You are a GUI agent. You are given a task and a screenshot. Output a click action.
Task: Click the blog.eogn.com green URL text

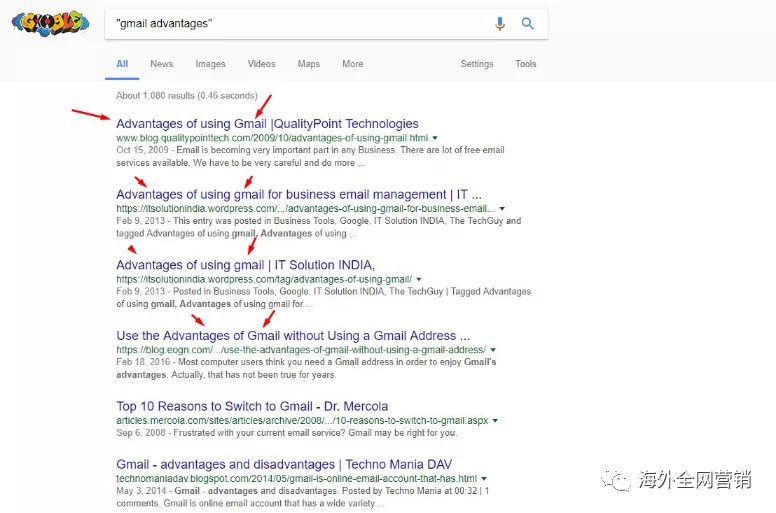coord(301,350)
